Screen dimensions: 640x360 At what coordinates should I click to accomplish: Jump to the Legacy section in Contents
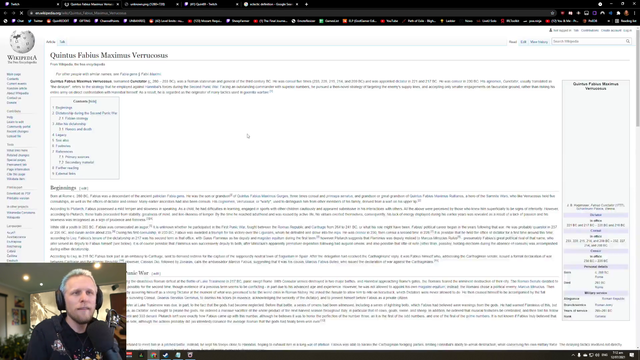61,135
